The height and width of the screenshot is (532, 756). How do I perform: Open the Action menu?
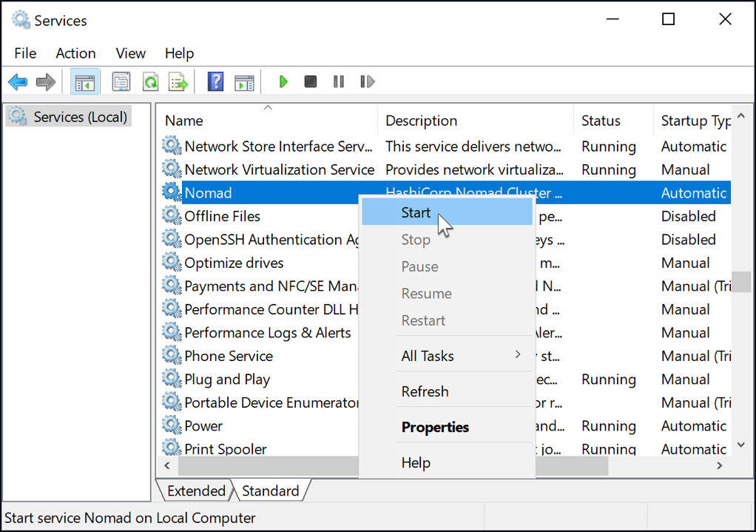coord(75,53)
